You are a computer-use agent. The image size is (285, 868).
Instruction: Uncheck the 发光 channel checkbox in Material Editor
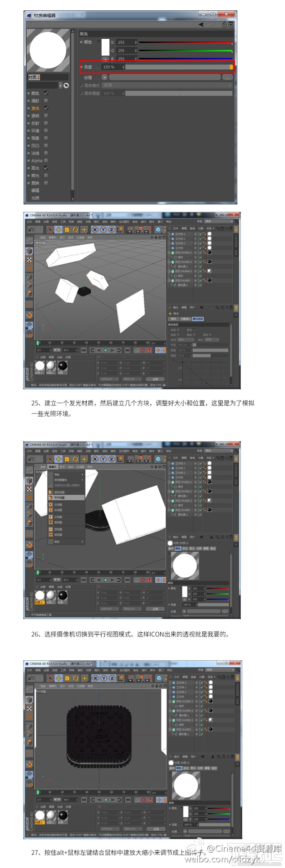(46, 108)
